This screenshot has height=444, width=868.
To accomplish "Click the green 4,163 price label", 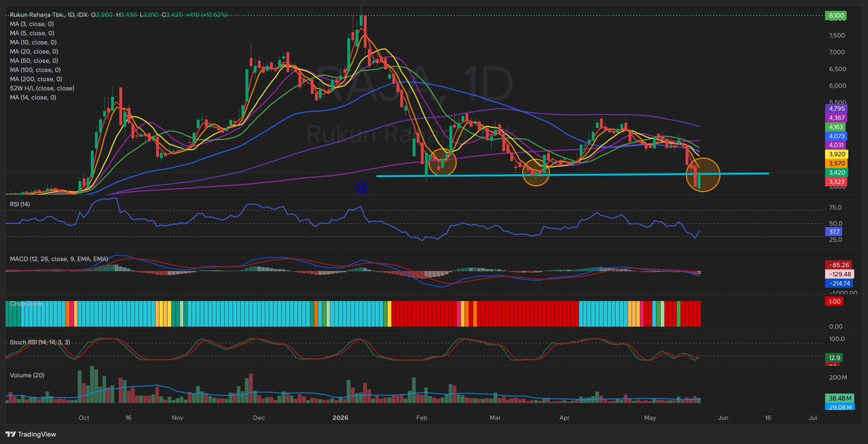I will coord(836,127).
